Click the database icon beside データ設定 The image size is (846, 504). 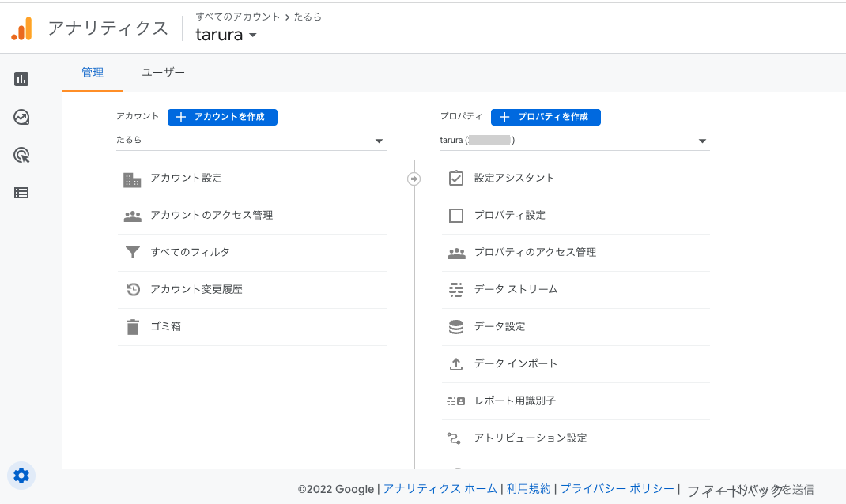456,327
